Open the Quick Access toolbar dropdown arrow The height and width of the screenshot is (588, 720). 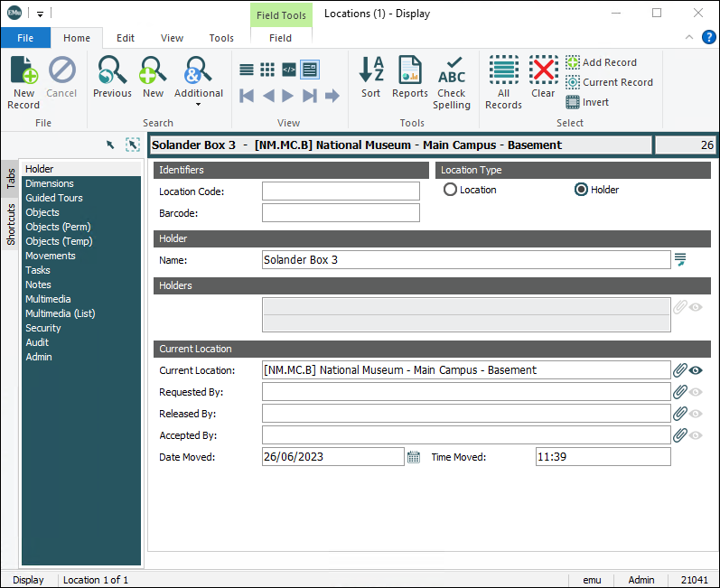(41, 14)
